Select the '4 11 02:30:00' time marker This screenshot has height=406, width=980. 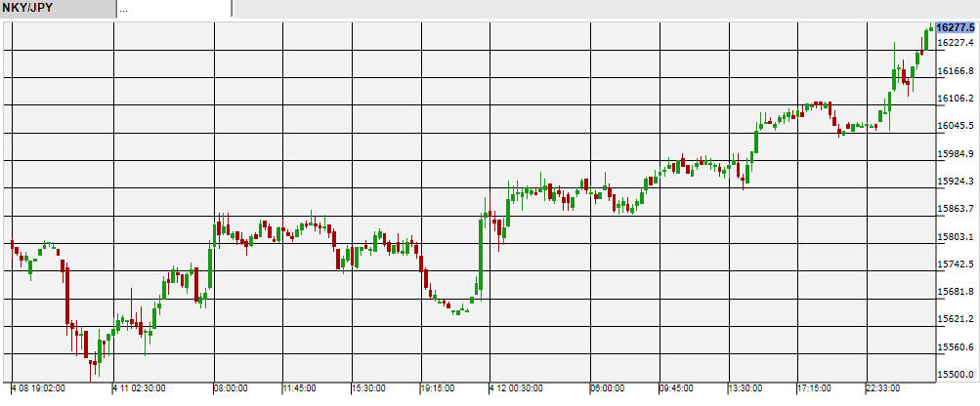tap(141, 388)
